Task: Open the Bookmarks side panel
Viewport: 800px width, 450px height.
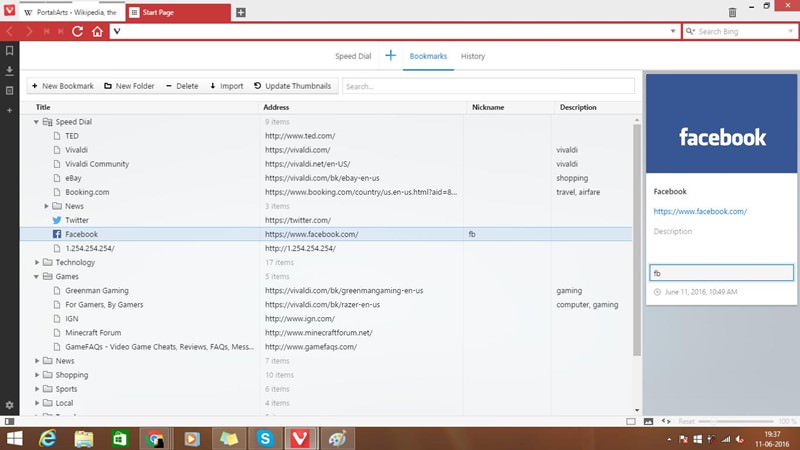Action: 9,51
